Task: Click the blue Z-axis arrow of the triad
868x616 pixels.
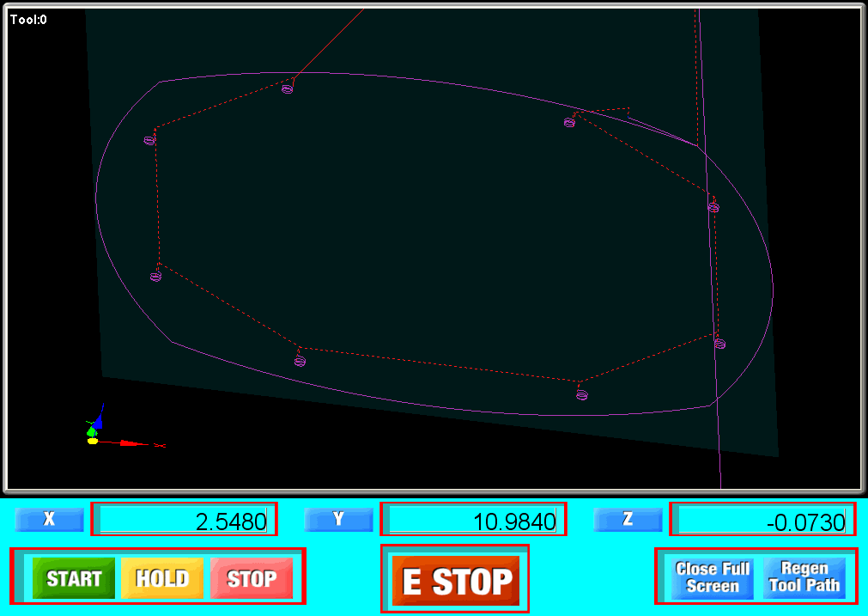Action: (98, 422)
